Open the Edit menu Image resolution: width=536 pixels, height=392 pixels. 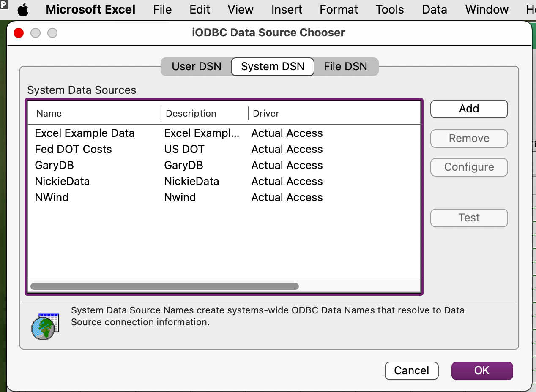[x=200, y=9]
